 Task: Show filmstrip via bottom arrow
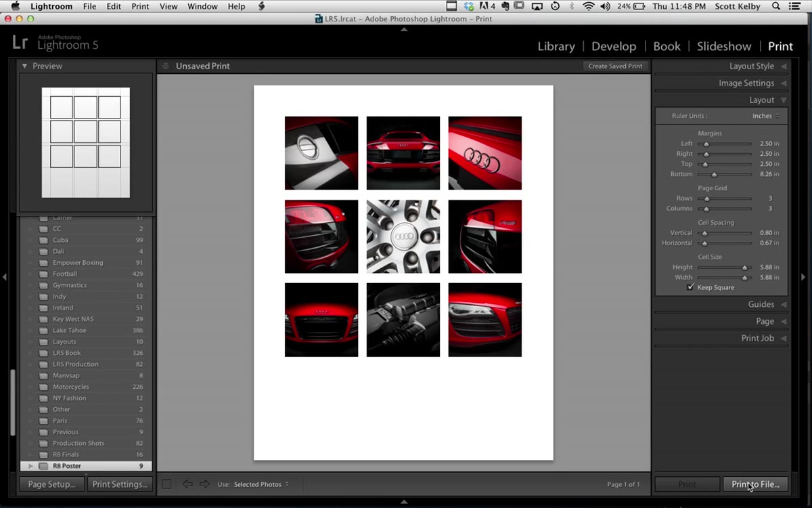coord(404,502)
